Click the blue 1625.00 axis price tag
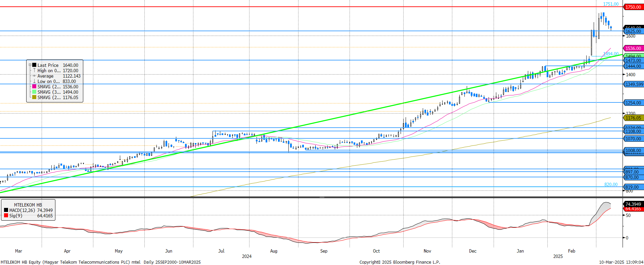Screen dimensions: 644x265 click(x=633, y=31)
